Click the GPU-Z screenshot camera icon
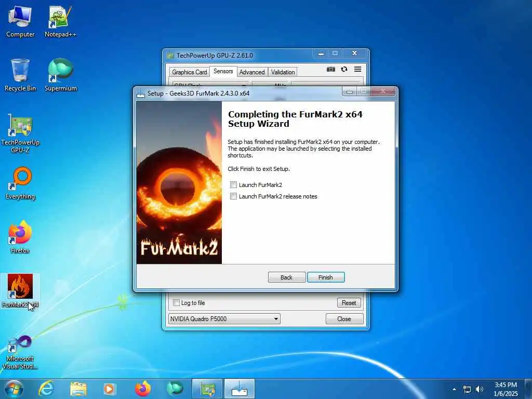 click(x=331, y=69)
